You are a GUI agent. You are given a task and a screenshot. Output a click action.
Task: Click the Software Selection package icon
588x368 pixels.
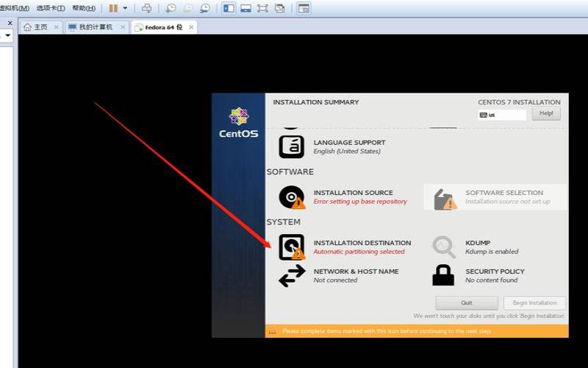click(445, 199)
